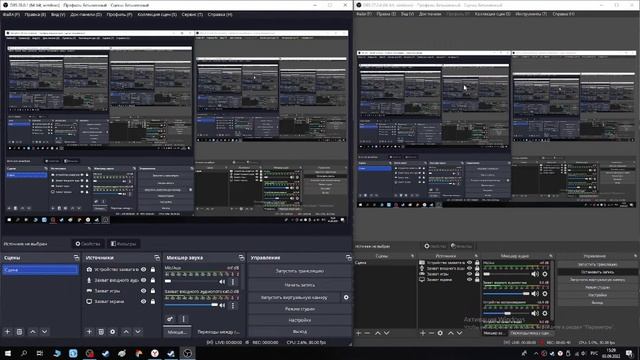Set second channel volume slider in left mixer

(191, 304)
